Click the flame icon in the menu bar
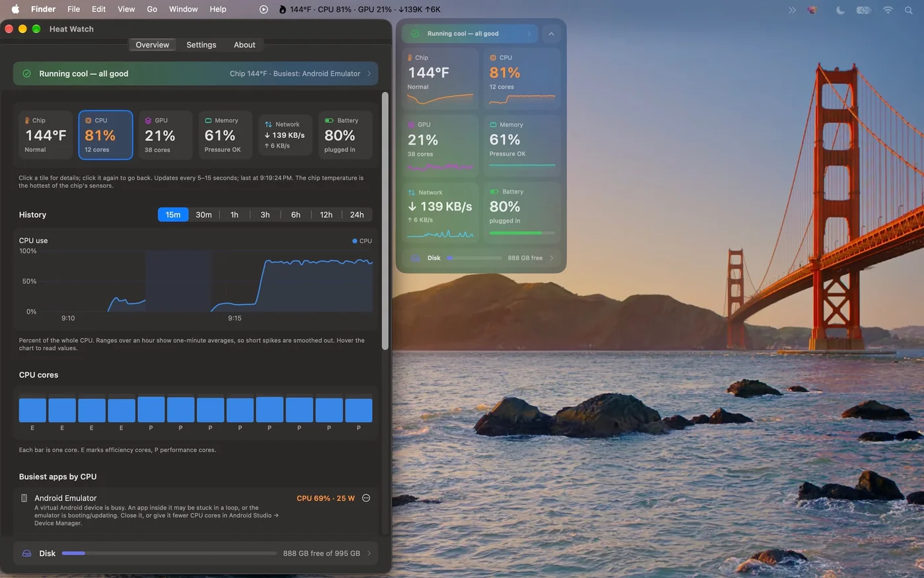The width and height of the screenshot is (924, 578). tap(282, 9)
